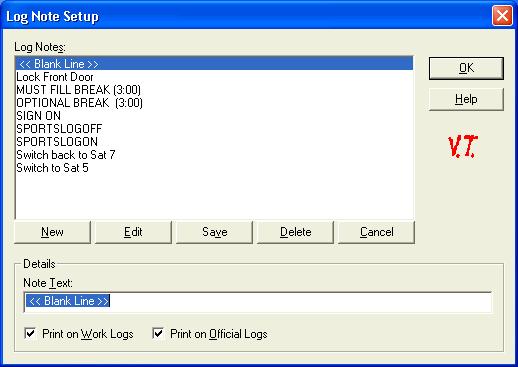Screen dimensions: 518x367
Task: Select the Lock Front Door note
Action: pyautogui.click(x=214, y=77)
